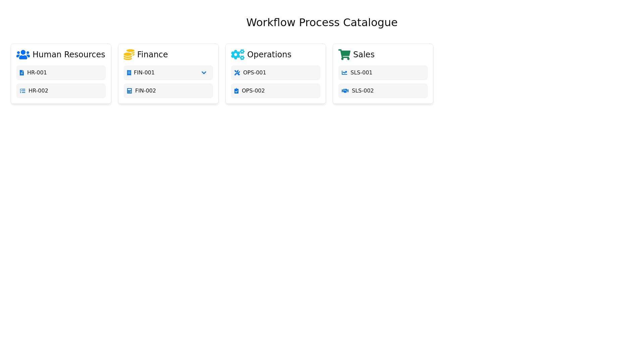This screenshot has width=644, height=362.
Task: Click the Human Resources people group icon
Action: pos(23,54)
